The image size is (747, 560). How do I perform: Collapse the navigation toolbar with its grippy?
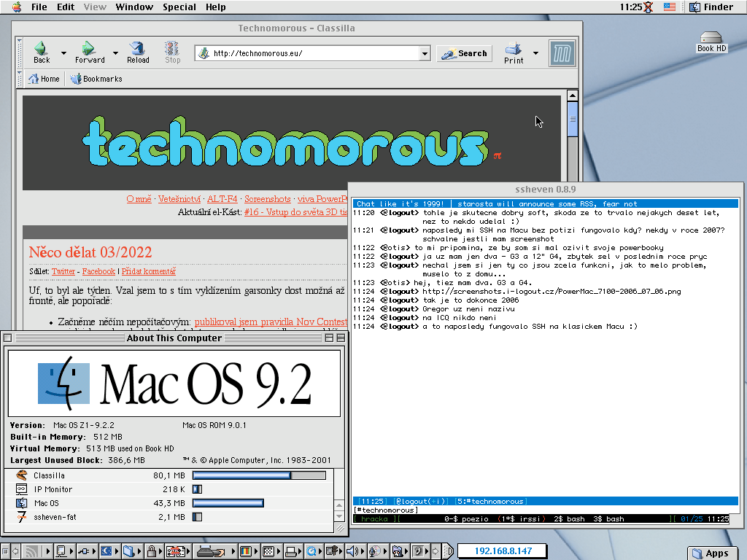(x=20, y=53)
